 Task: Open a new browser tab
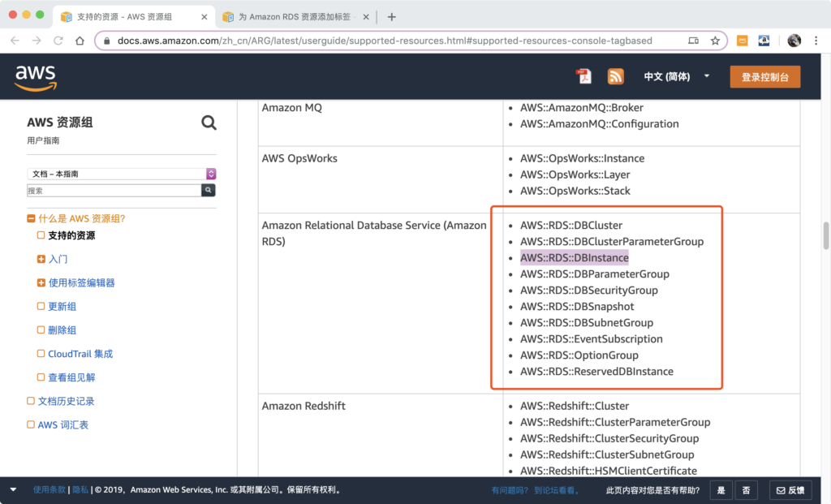tap(392, 17)
